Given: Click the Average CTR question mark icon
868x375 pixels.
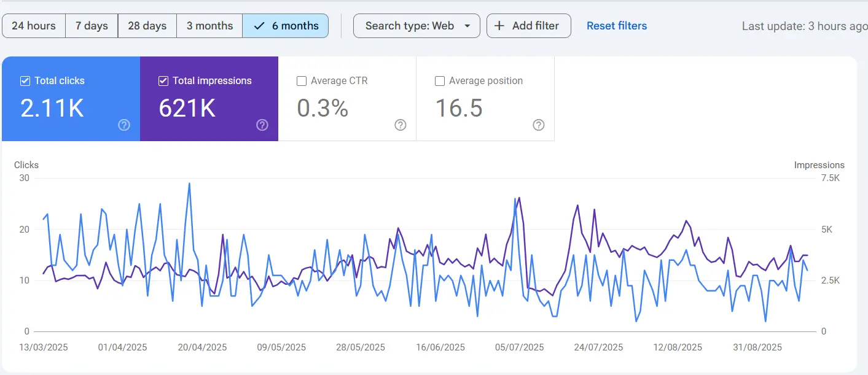Looking at the screenshot, I should click(x=401, y=125).
